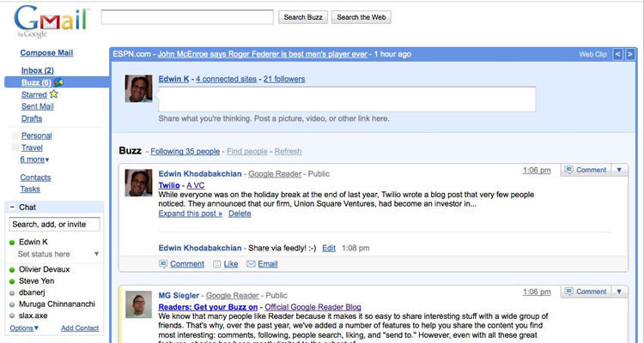Select Buzz (6) in sidebar
Image resolution: width=644 pixels, height=343 pixels.
pyautogui.click(x=36, y=82)
